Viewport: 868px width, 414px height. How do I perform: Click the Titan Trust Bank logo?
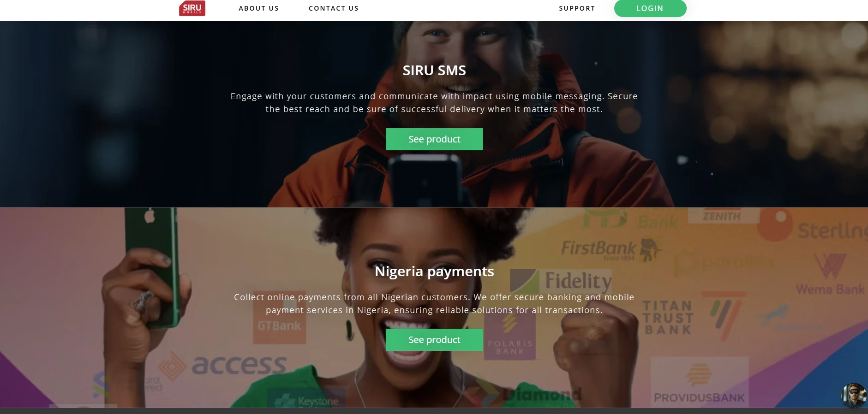point(668,317)
